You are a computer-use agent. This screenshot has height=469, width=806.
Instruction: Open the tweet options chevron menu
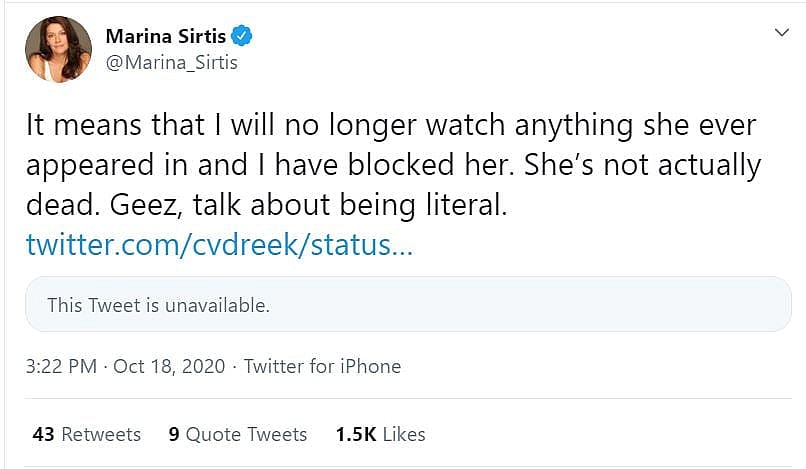pyautogui.click(x=782, y=34)
